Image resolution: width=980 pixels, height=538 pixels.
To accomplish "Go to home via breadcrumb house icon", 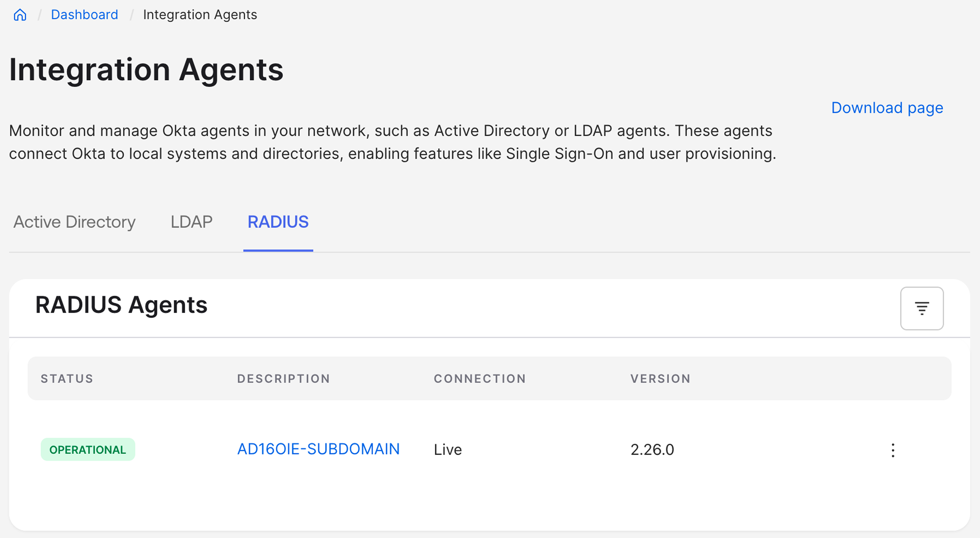I will [20, 15].
